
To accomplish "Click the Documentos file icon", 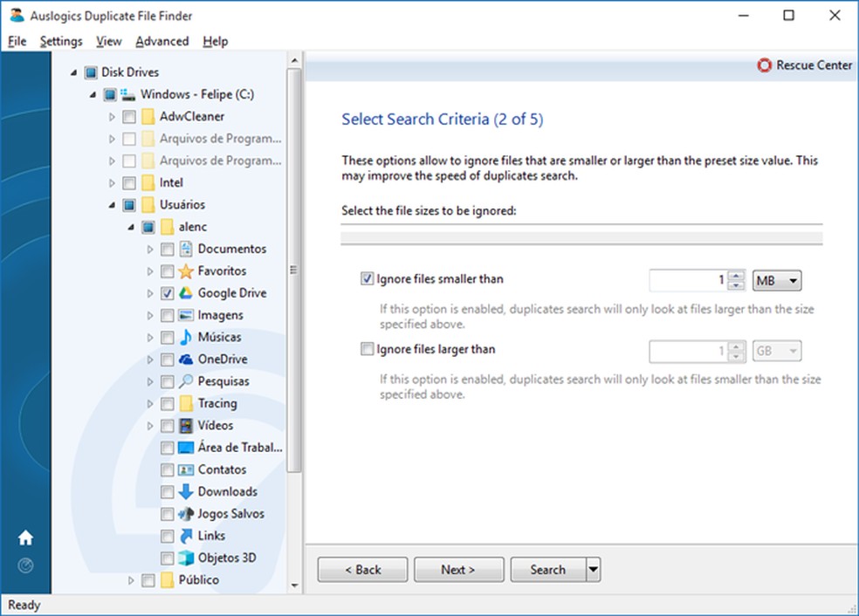I will pyautogui.click(x=186, y=249).
